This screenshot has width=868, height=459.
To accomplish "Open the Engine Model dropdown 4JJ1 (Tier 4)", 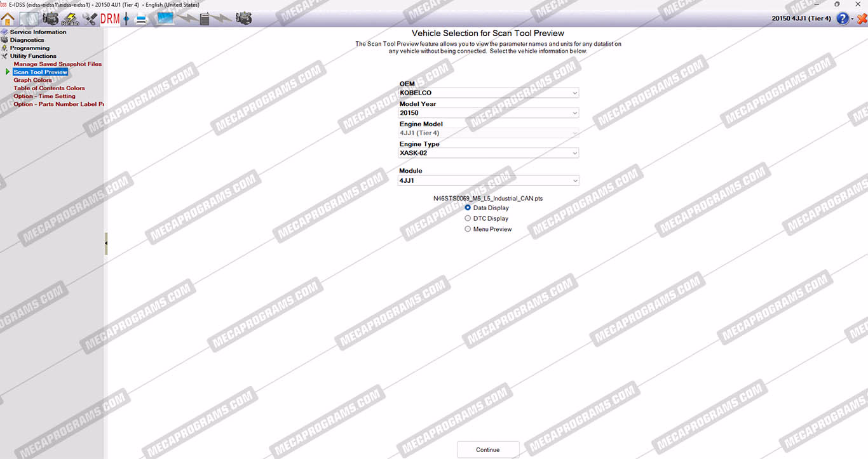I will (x=489, y=133).
